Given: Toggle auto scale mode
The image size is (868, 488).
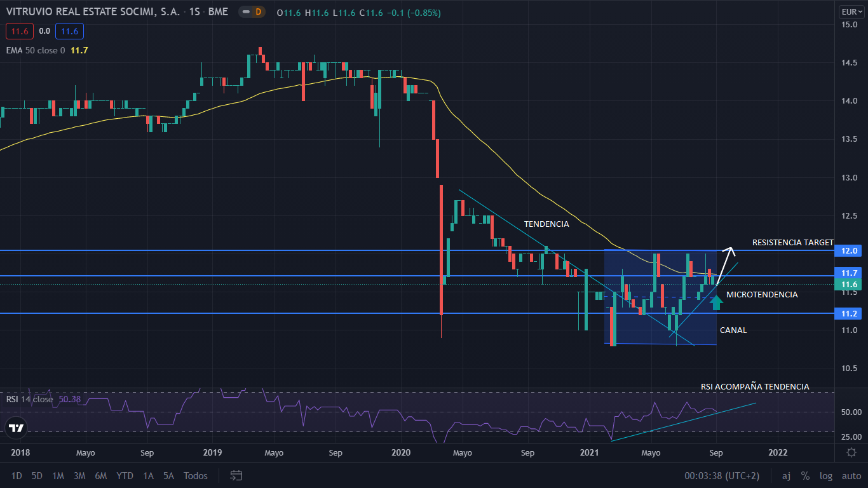Looking at the screenshot, I should pyautogui.click(x=851, y=475).
